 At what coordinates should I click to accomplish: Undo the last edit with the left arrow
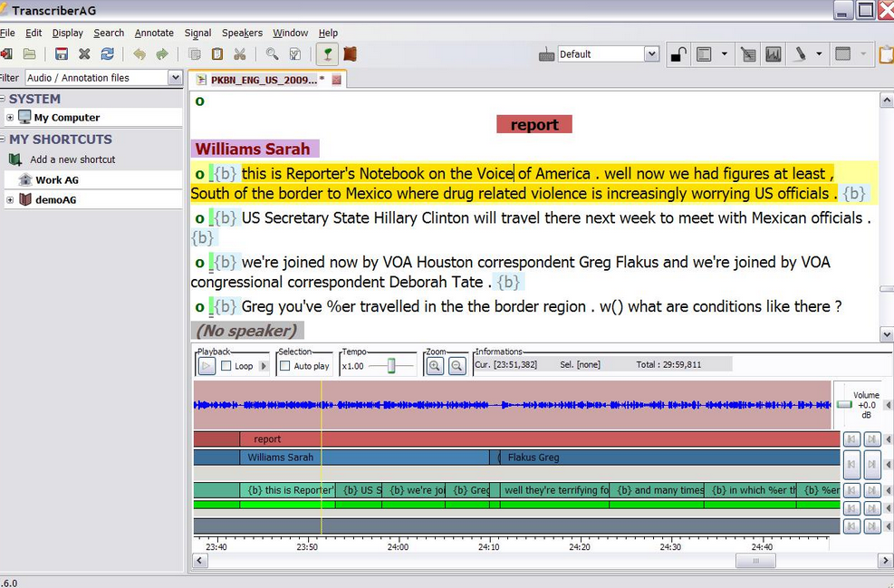[139, 54]
